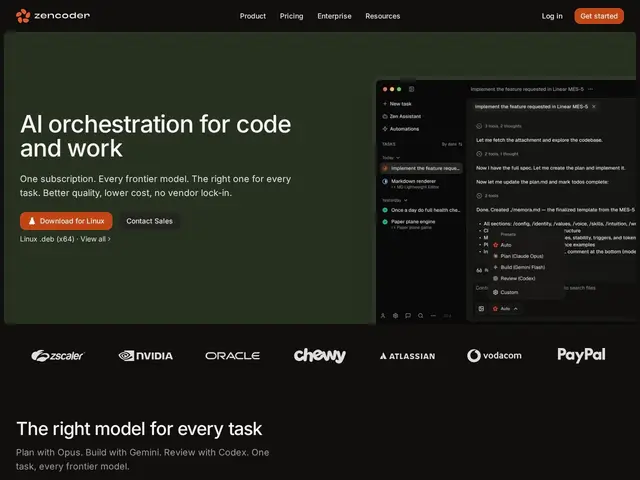Click the text 'Linux .deb (x64)'
Screen dimensions: 640x480
(47, 239)
